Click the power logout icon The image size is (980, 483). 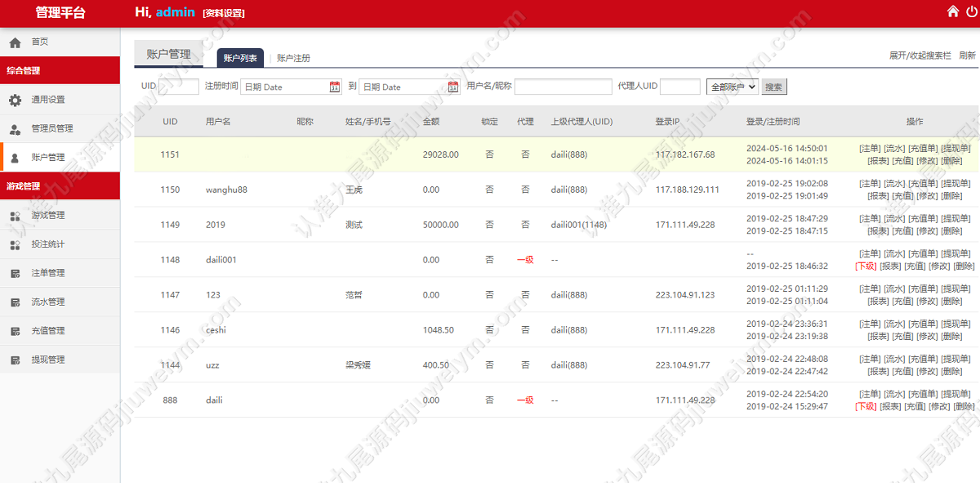pos(971,11)
